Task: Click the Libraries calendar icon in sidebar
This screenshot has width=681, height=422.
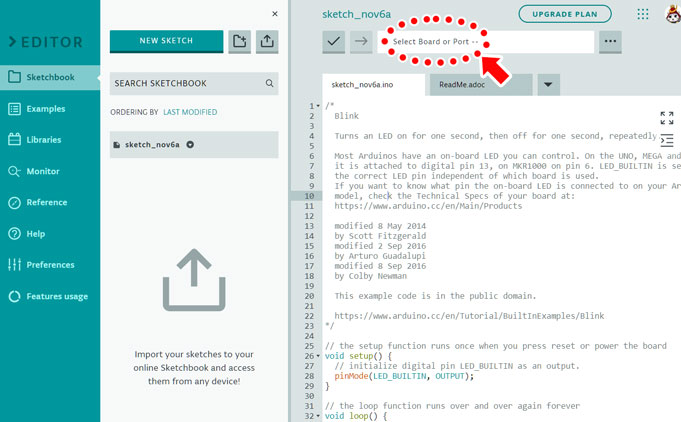Action: coord(14,139)
